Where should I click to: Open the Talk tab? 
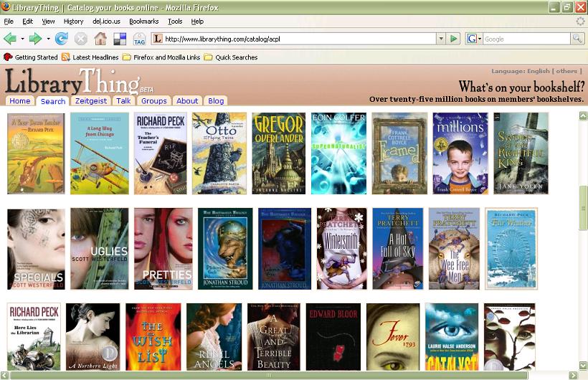[123, 101]
